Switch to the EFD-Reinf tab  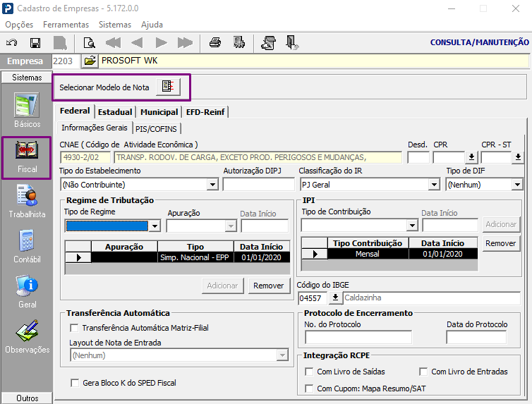point(205,112)
